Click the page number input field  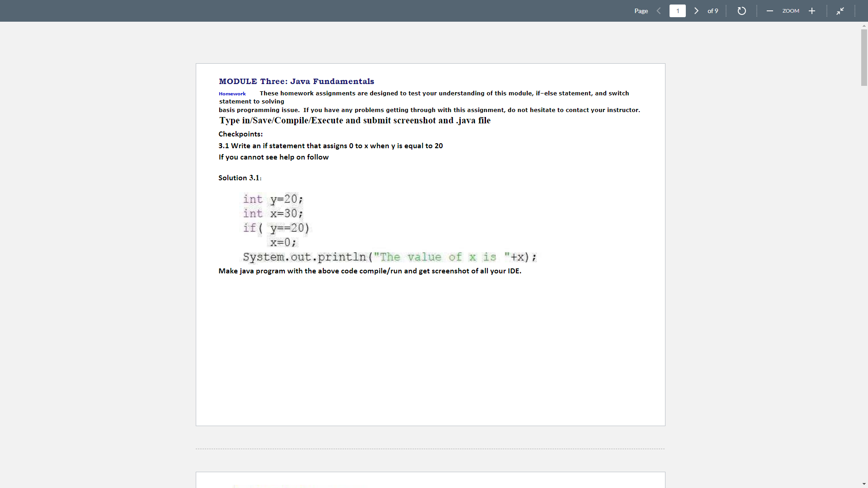click(x=677, y=11)
